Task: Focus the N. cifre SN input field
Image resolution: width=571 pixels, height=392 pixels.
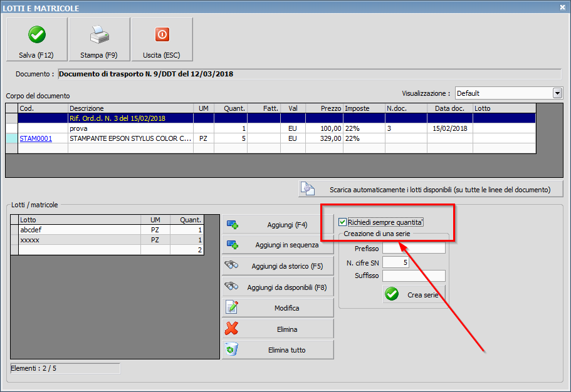Action: click(396, 262)
